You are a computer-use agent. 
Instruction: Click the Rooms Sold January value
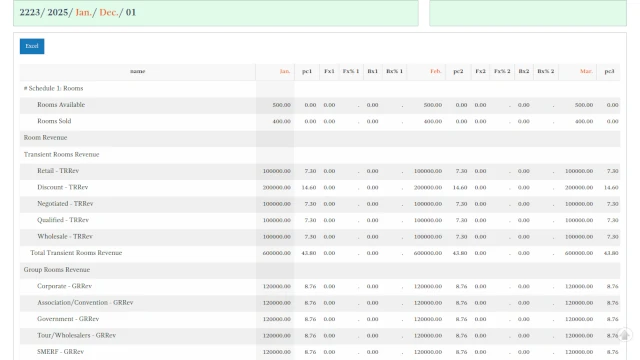coord(281,122)
